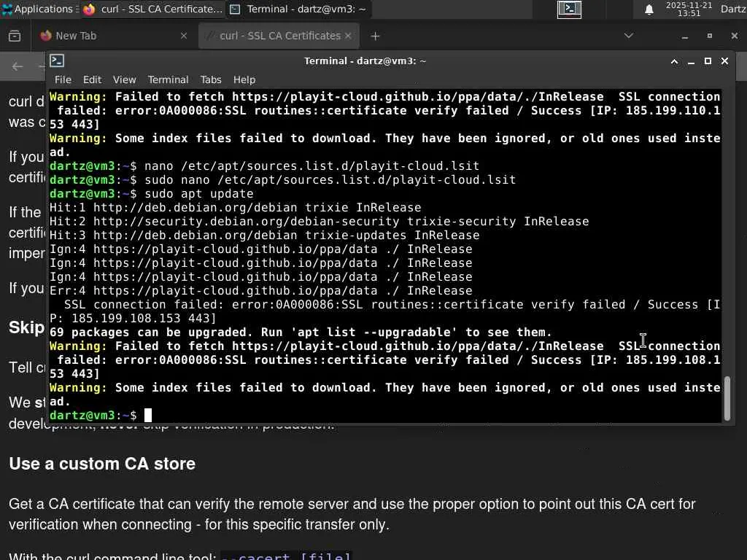Click the terminal vertical scrollbar handle
This screenshot has height=560, width=747.
727,397
